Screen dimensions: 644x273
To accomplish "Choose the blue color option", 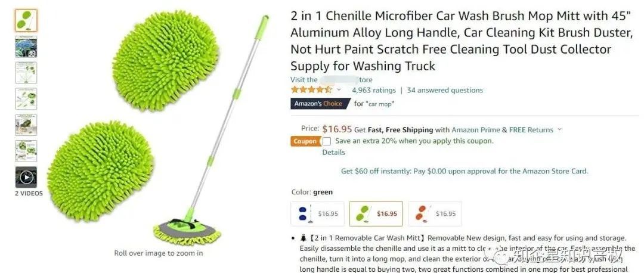I will (x=317, y=213).
